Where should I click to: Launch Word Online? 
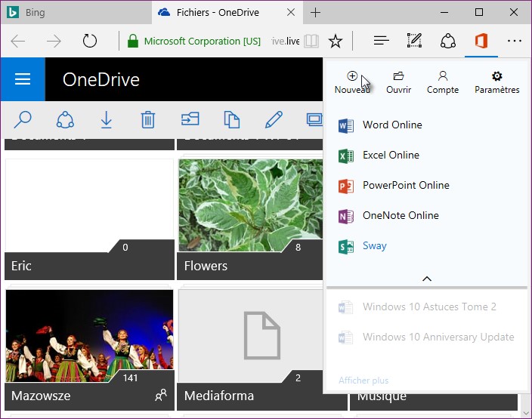click(391, 125)
